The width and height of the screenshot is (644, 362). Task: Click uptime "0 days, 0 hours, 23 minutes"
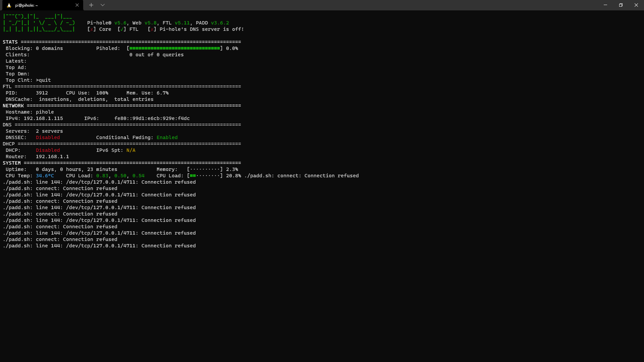click(x=76, y=170)
